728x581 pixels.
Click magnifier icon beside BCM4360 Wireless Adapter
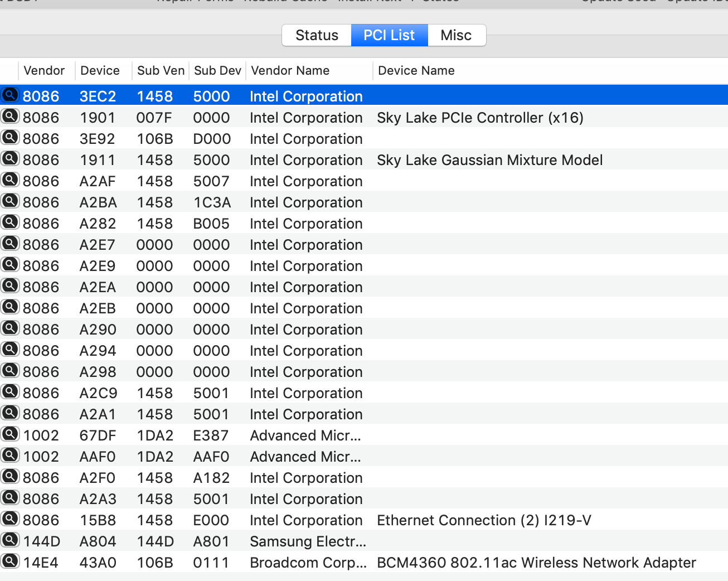(x=10, y=561)
